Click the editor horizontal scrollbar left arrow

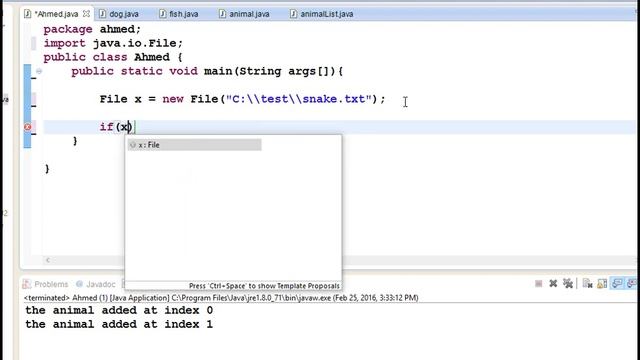(x=48, y=260)
